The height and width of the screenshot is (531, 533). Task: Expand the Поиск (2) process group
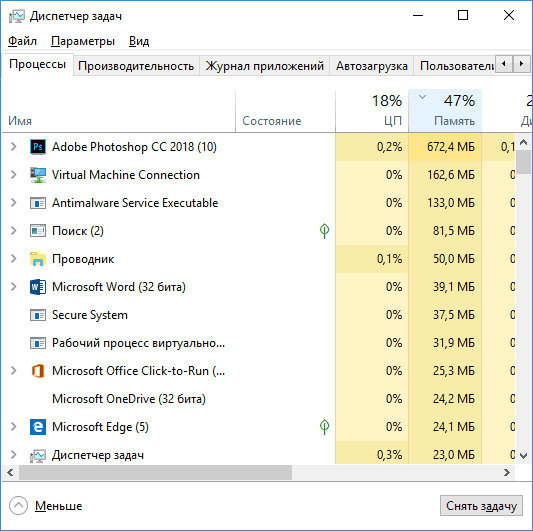pyautogui.click(x=14, y=231)
